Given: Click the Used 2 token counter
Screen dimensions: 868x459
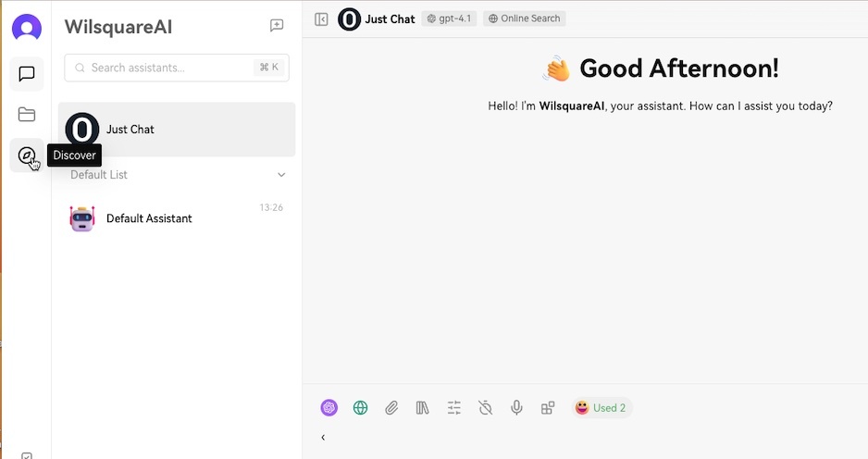Looking at the screenshot, I should [601, 408].
